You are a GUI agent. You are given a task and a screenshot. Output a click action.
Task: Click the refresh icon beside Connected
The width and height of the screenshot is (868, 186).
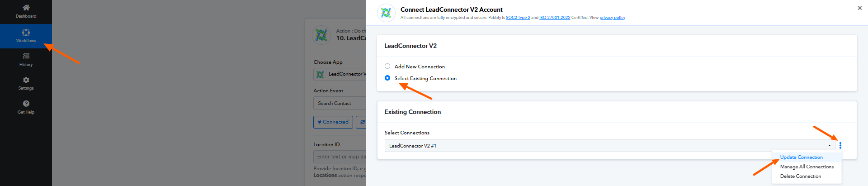[x=362, y=122]
